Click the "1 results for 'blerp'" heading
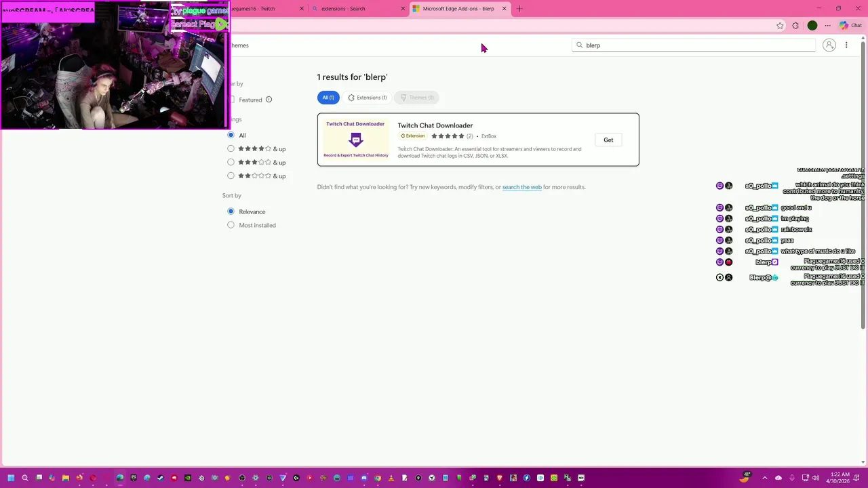This screenshot has width=868, height=488. pos(352,77)
